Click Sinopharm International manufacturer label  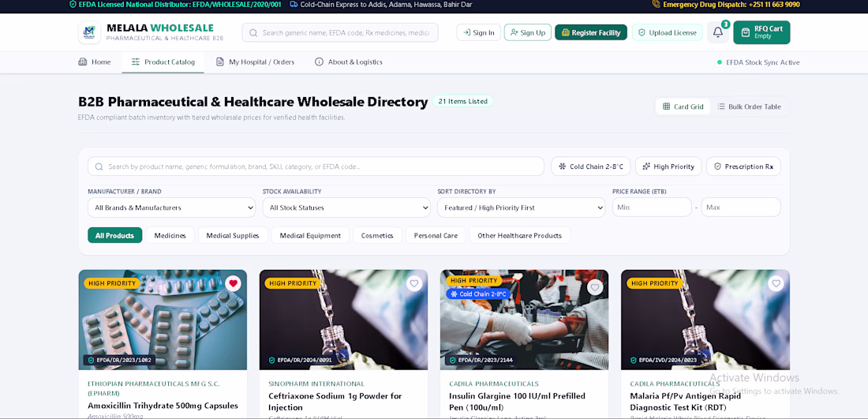[316, 383]
